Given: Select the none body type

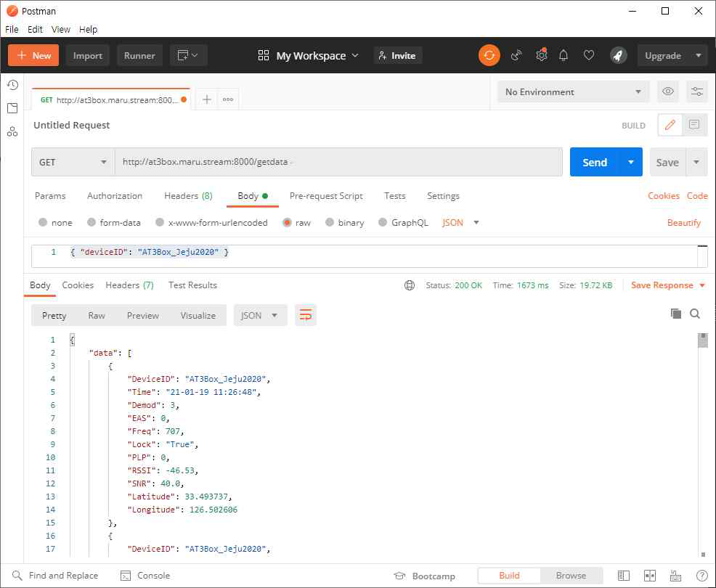Looking at the screenshot, I should (43, 222).
